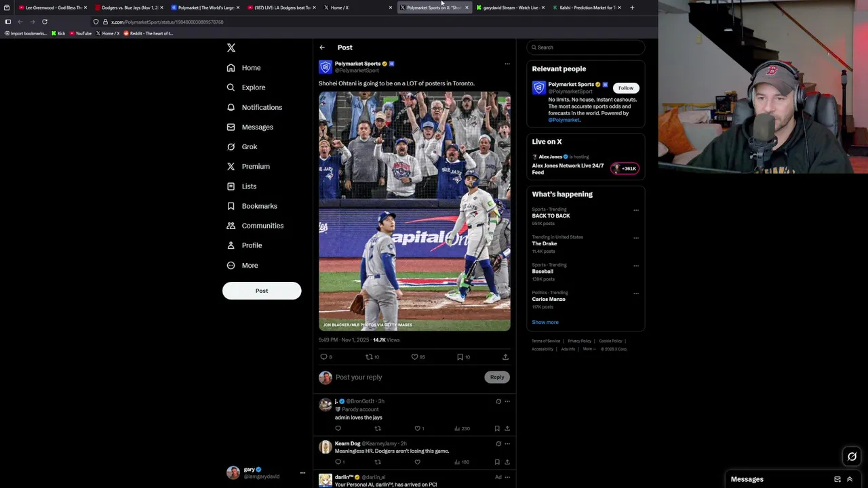Open the Privacy Policy link
Image resolution: width=868 pixels, height=488 pixels.
point(579,341)
